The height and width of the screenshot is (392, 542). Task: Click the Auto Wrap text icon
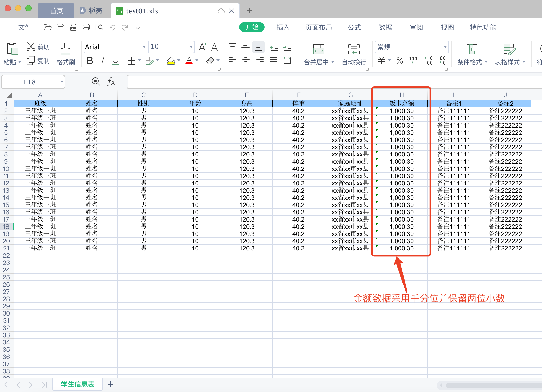pyautogui.click(x=353, y=49)
